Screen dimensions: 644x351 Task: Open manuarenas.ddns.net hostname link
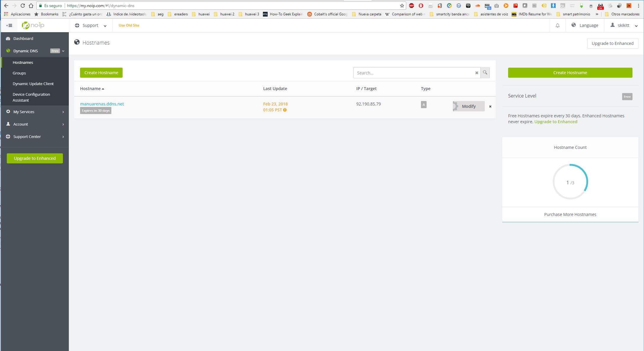click(x=102, y=104)
